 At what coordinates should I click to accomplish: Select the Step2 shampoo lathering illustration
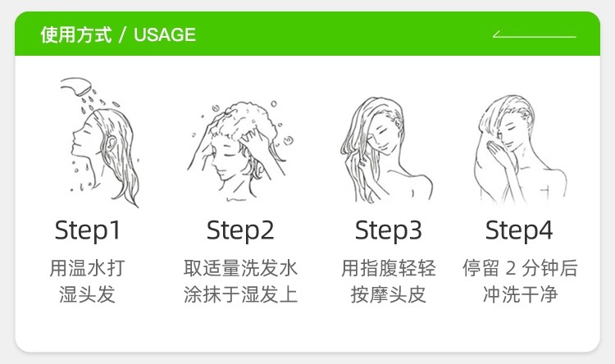tap(240, 152)
